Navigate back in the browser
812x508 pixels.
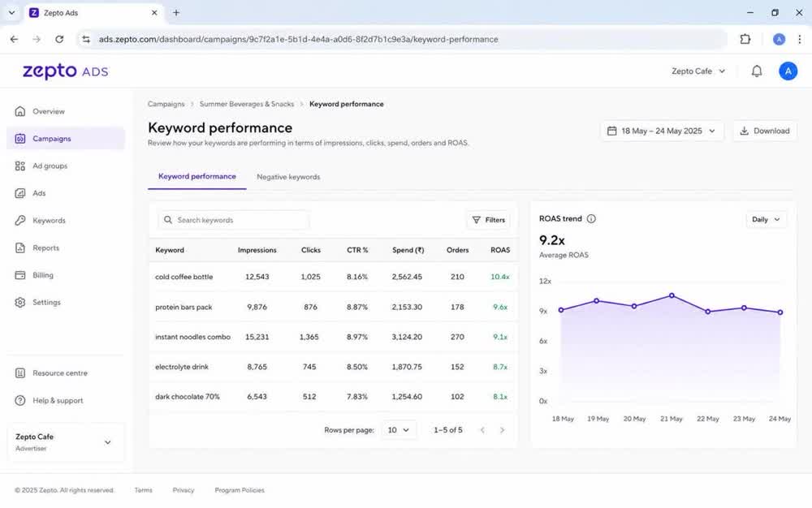tap(14, 39)
